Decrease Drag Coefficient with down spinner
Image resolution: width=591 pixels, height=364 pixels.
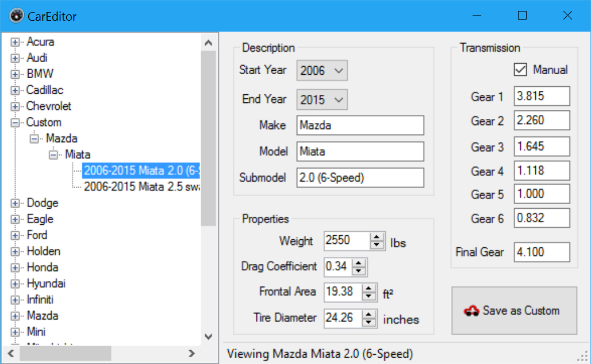tap(359, 271)
